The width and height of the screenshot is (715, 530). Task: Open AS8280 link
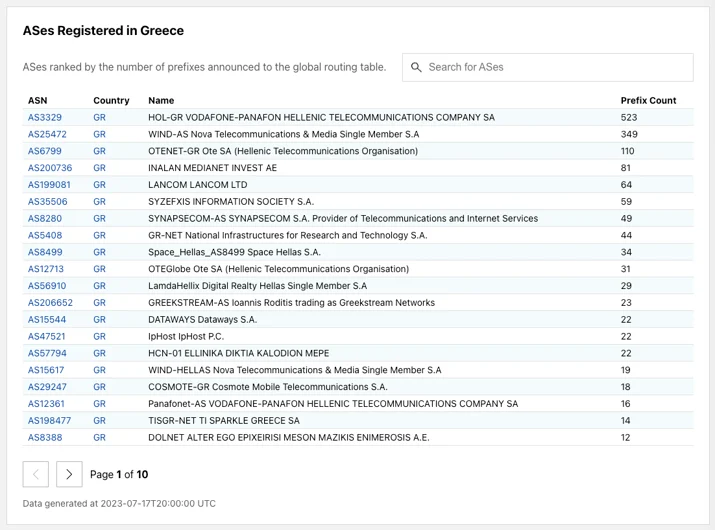[x=45, y=219]
